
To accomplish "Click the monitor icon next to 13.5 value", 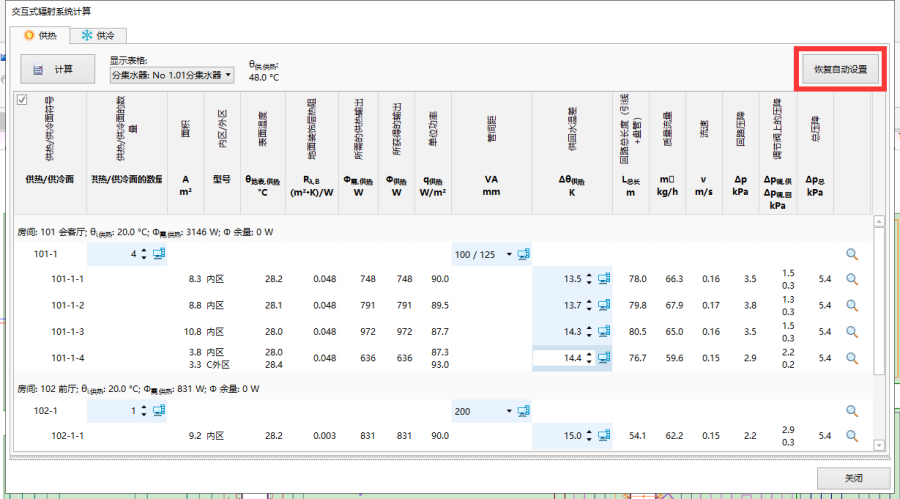I will pos(604,279).
